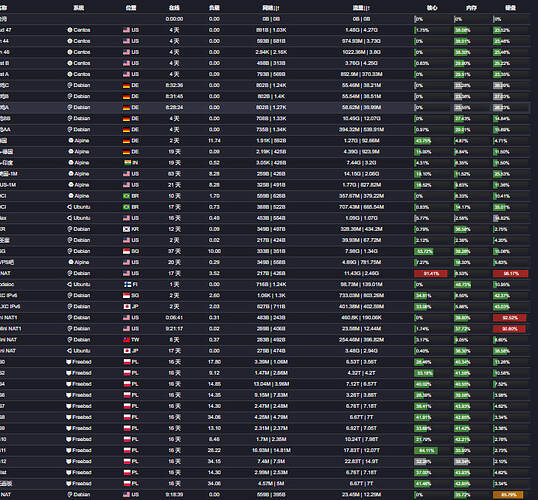538x500 pixels.
Task: Expand the server row with uptime 9:18:39
Action: click(x=265, y=495)
